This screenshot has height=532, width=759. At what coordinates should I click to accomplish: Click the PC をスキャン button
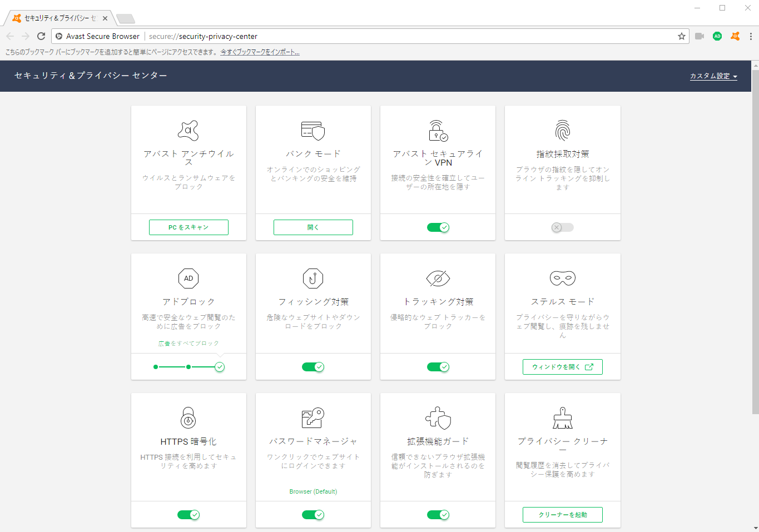click(188, 227)
